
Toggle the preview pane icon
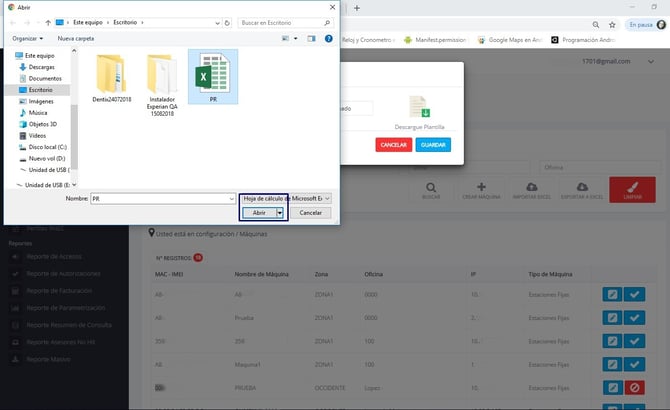pos(309,38)
